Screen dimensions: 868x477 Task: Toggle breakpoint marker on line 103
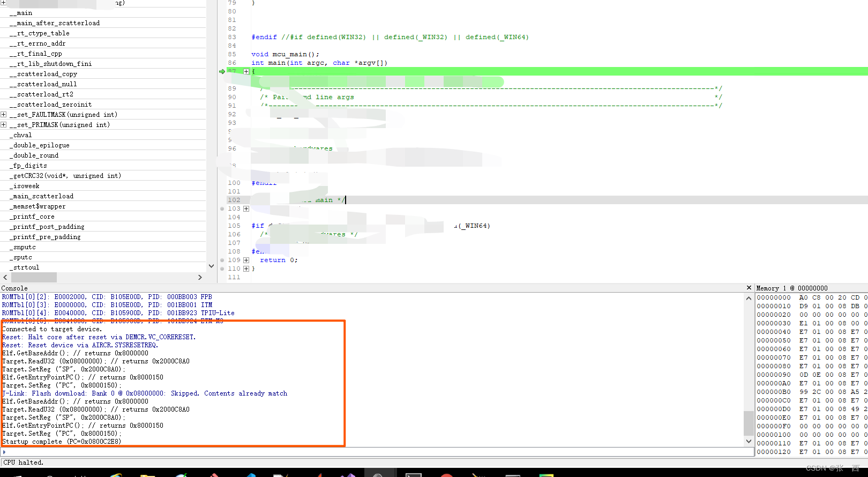coord(222,208)
